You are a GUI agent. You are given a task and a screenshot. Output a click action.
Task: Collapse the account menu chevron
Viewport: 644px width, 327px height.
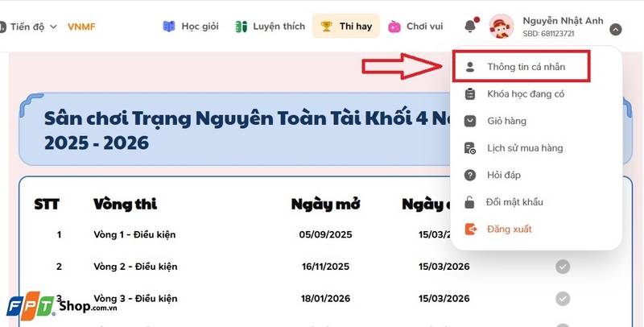click(615, 29)
